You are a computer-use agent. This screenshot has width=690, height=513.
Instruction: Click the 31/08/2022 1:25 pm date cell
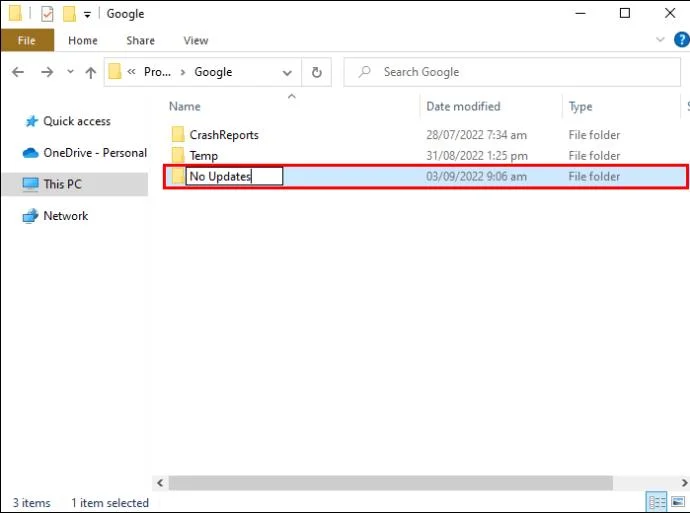(477, 156)
